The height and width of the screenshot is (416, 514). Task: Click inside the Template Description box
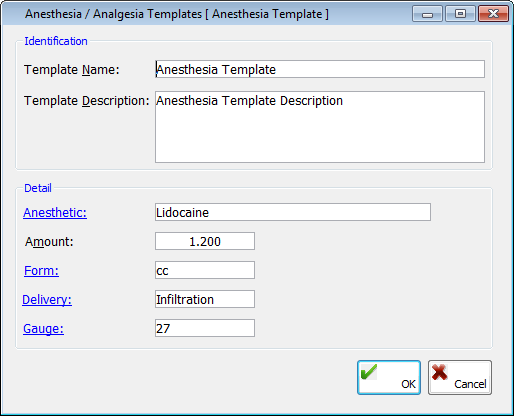320,127
